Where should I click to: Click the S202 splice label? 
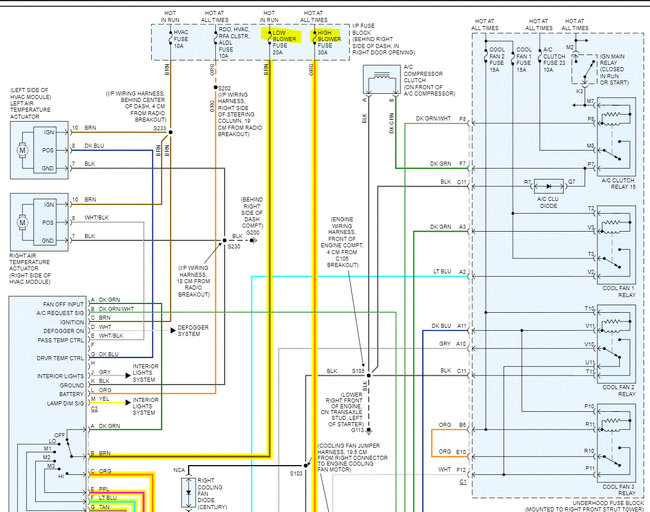[224, 88]
